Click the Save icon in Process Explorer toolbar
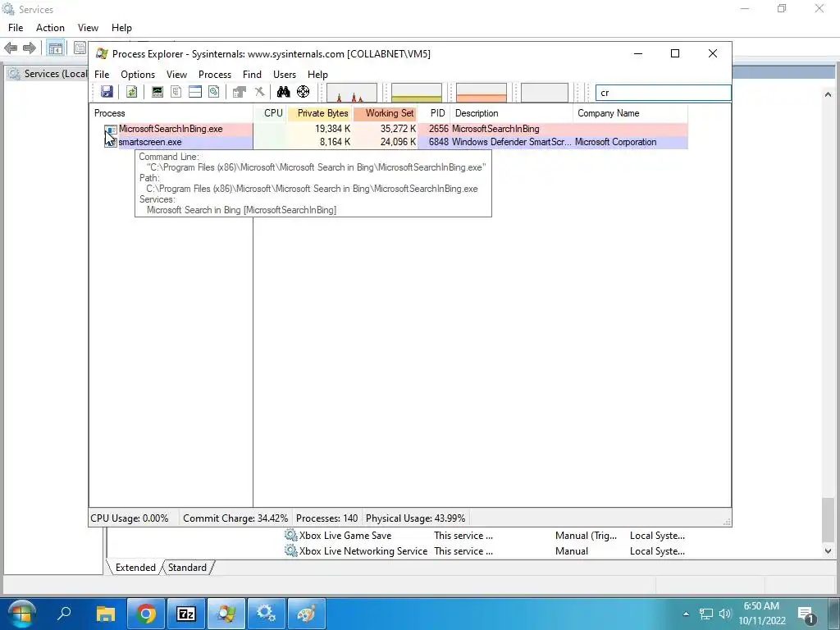Image resolution: width=840 pixels, height=630 pixels. 107,92
